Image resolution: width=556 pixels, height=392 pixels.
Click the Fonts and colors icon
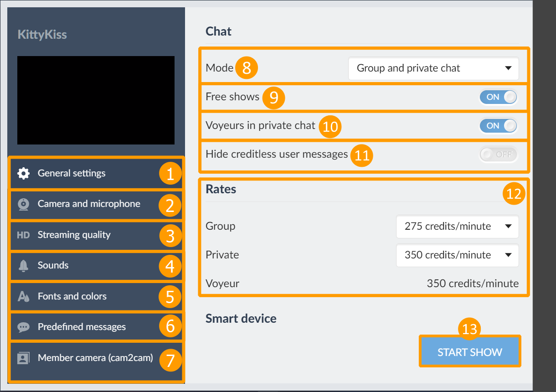click(x=23, y=296)
